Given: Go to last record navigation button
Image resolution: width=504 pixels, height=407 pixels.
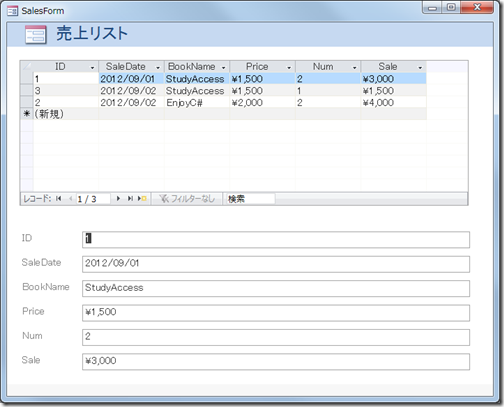Looking at the screenshot, I should pyautogui.click(x=130, y=199).
